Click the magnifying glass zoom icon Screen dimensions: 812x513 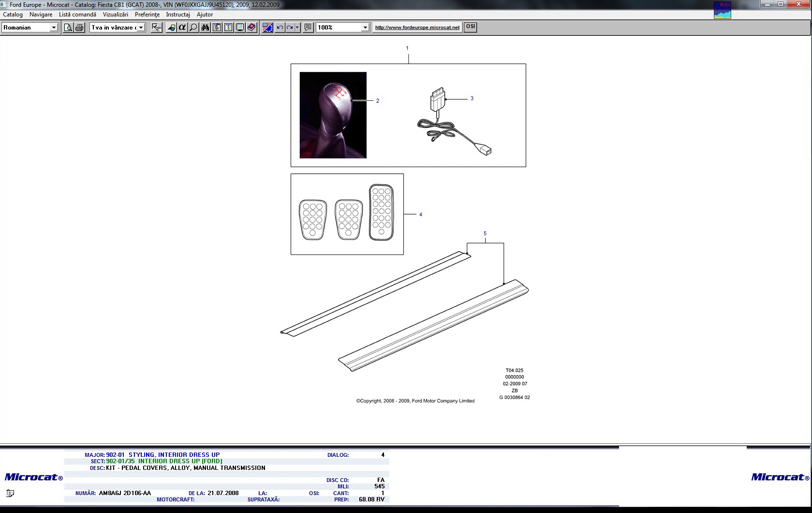pyautogui.click(x=193, y=28)
